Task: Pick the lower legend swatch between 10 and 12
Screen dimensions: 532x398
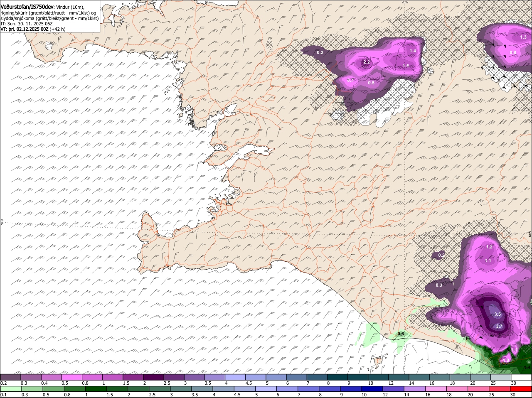Action: pos(373,389)
